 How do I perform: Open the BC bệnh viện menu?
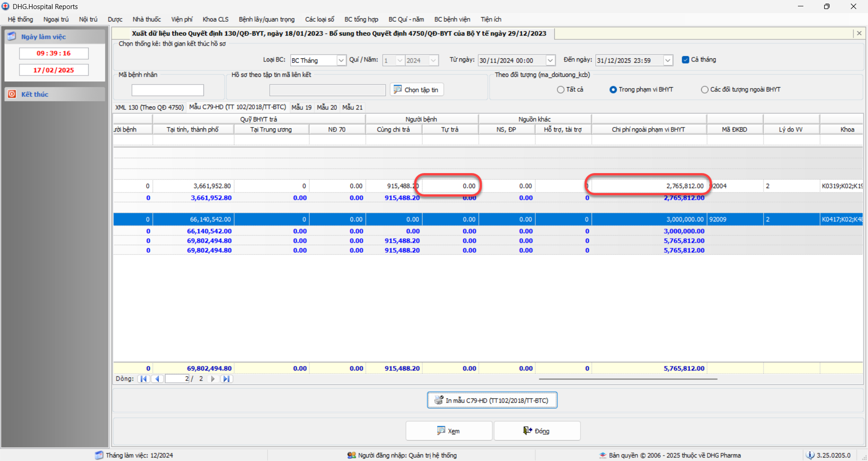click(x=452, y=19)
